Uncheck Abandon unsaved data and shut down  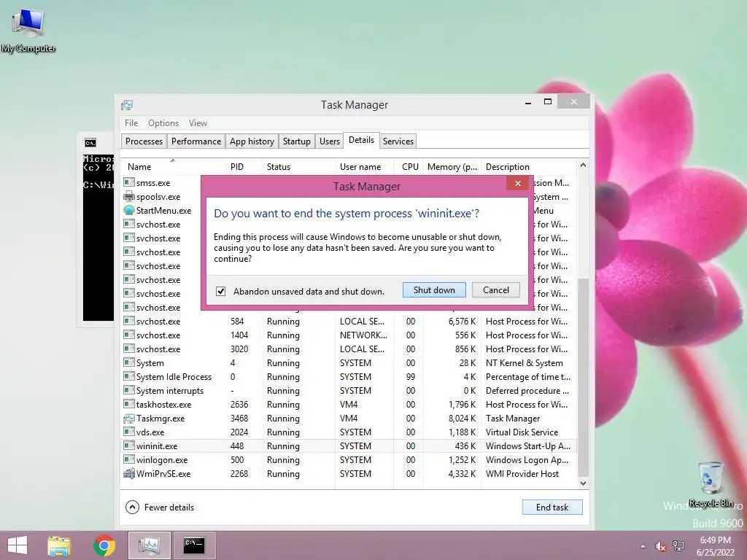(220, 291)
